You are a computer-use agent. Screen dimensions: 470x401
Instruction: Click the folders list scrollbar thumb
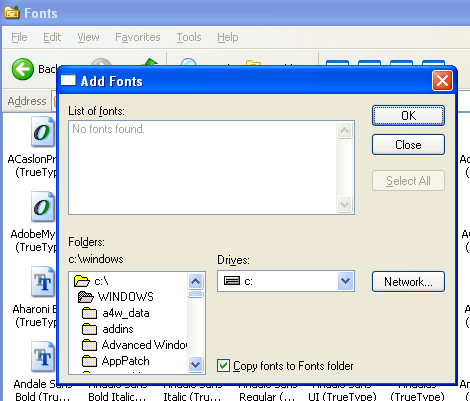tap(195, 294)
